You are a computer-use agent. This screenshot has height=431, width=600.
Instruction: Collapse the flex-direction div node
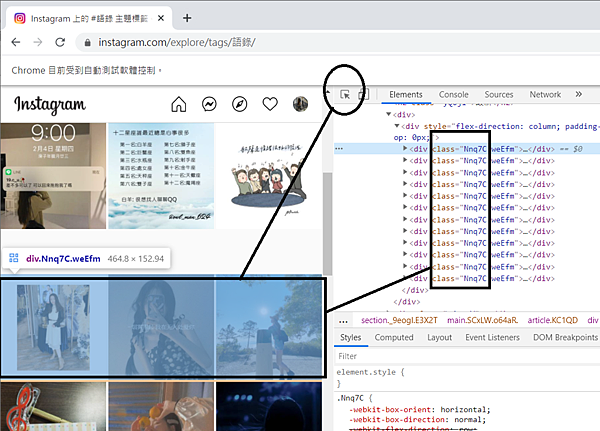pos(397,126)
